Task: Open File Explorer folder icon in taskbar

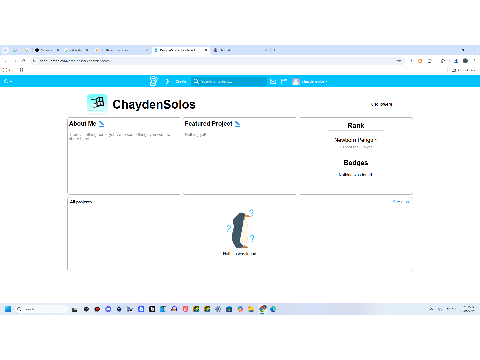Action: click(x=251, y=309)
